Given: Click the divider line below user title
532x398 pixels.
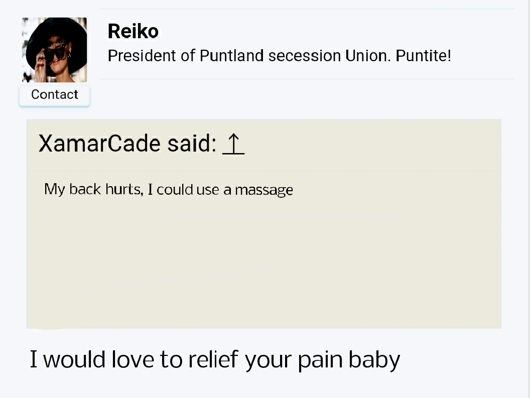Looking at the screenshot, I should coord(307,79).
